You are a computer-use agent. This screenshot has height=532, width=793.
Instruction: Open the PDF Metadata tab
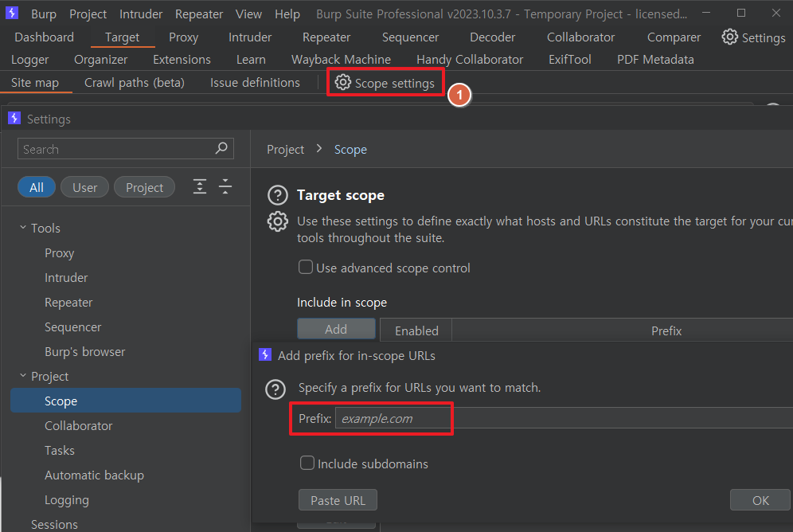tap(655, 60)
